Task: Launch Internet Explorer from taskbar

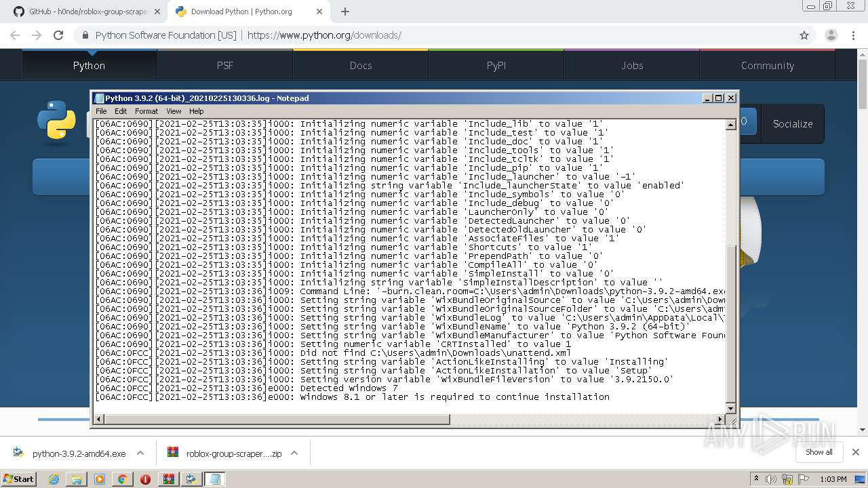Action: click(x=54, y=479)
